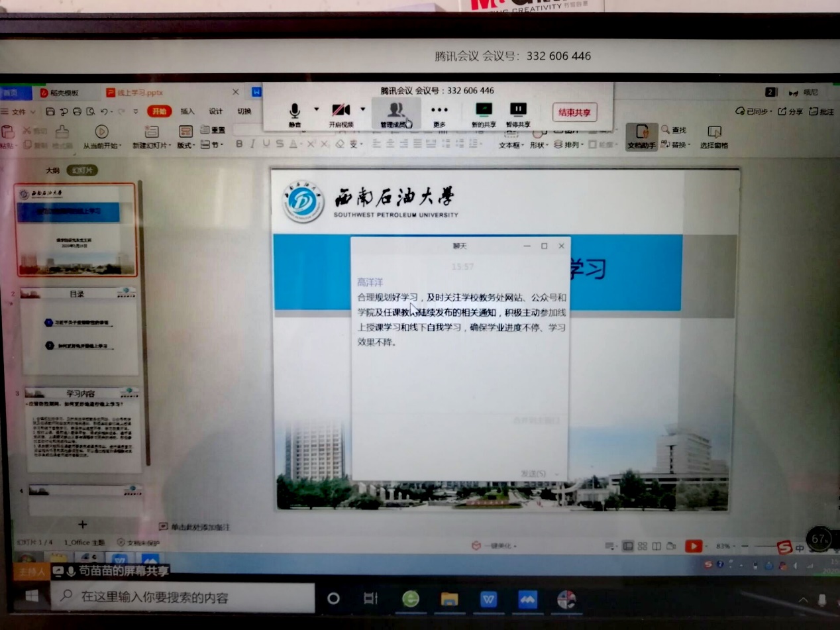This screenshot has width=840, height=630.
Task: Click the Windows Start button
Action: click(x=32, y=597)
